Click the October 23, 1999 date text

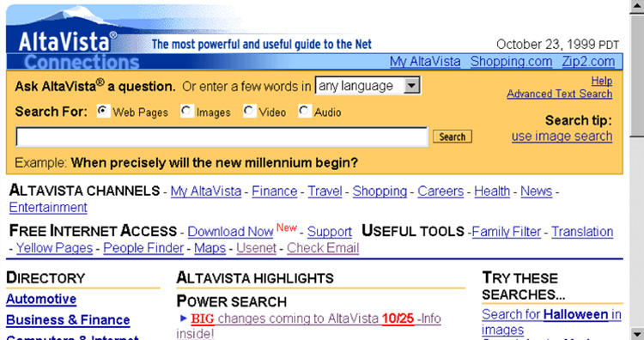(x=557, y=44)
